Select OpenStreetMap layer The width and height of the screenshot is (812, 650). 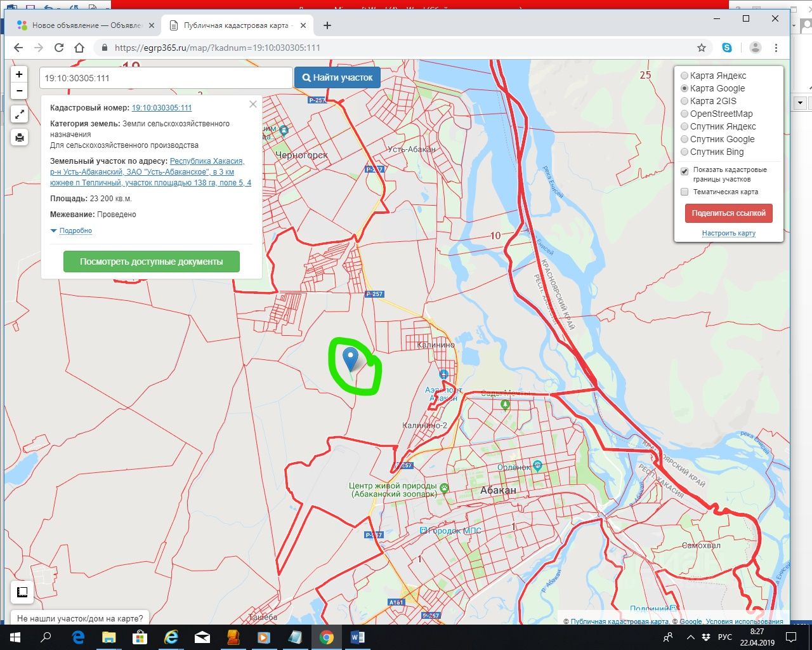point(684,114)
